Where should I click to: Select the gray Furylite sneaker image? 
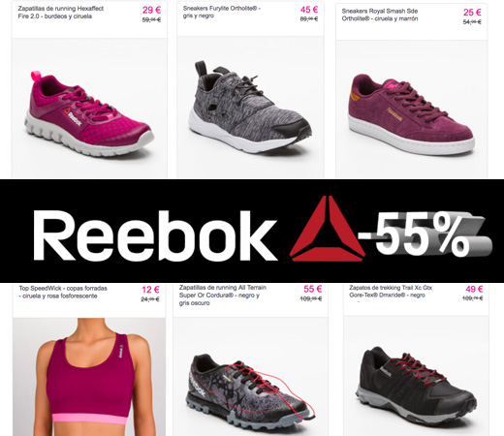pos(250,107)
